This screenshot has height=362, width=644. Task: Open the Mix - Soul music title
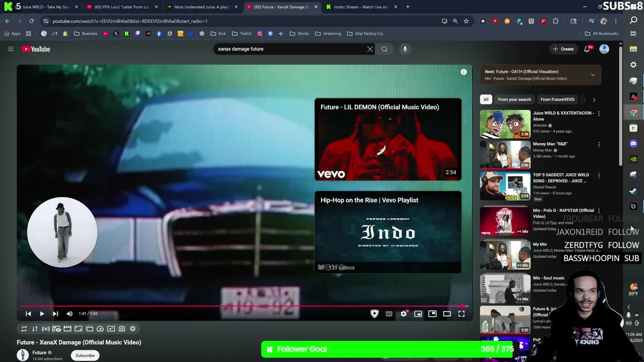[x=548, y=278]
